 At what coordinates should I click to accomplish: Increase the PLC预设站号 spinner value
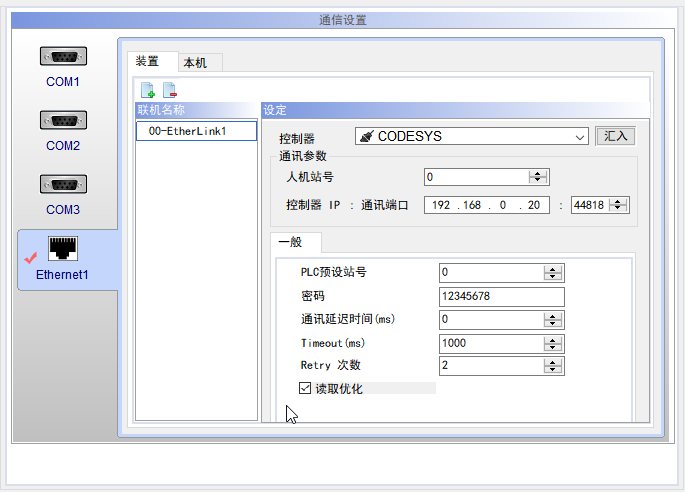click(553, 269)
